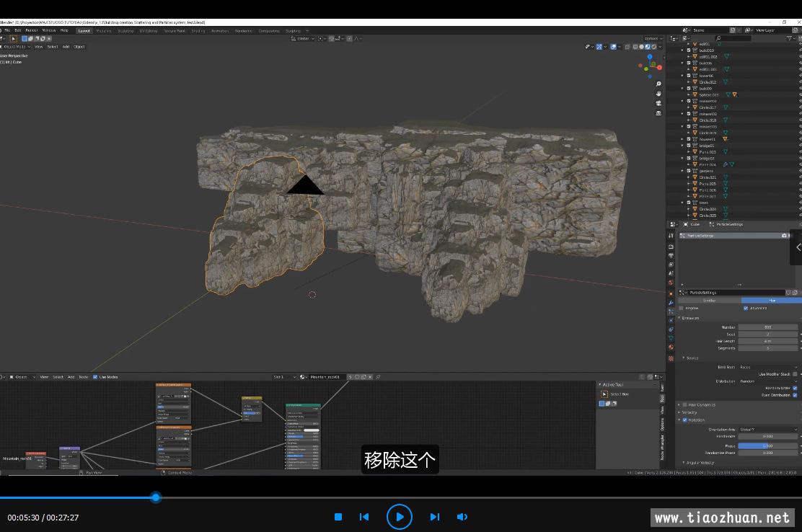
Task: Toggle the Rotation panel checkbox
Action: pyautogui.click(x=684, y=420)
